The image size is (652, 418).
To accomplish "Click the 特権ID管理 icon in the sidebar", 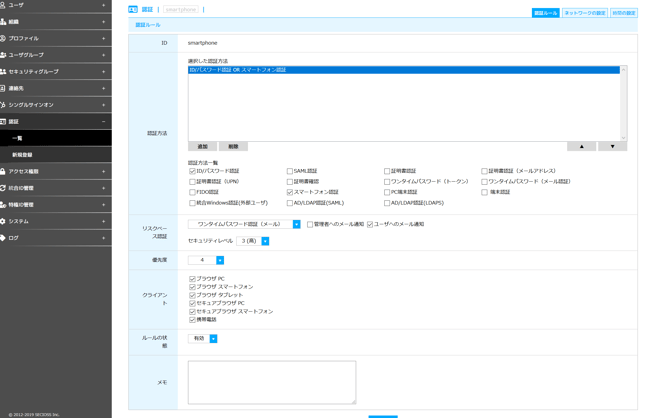I will click(x=3, y=205).
